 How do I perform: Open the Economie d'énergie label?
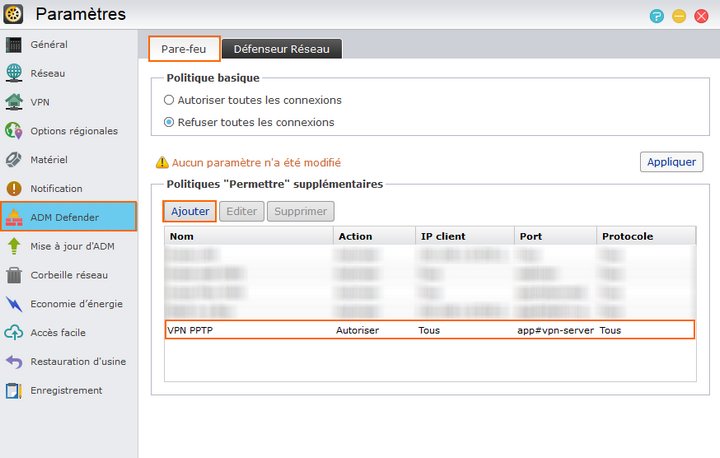pos(77,304)
